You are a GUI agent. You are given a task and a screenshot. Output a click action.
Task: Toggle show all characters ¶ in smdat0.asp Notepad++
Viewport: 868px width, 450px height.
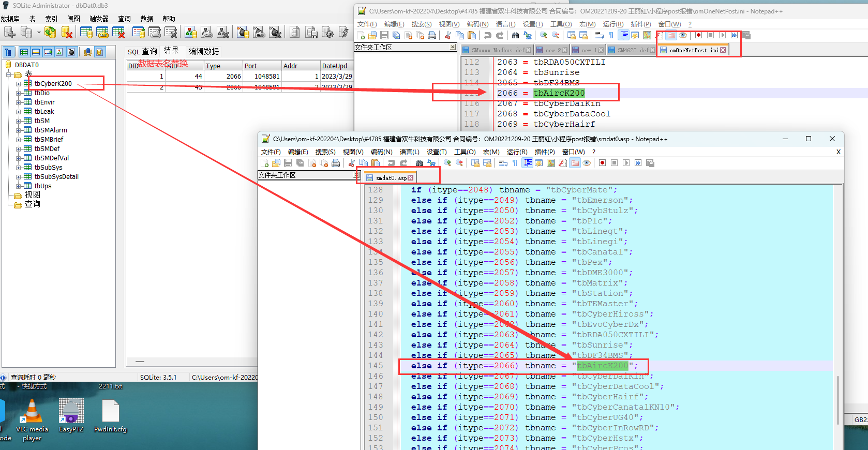point(515,163)
